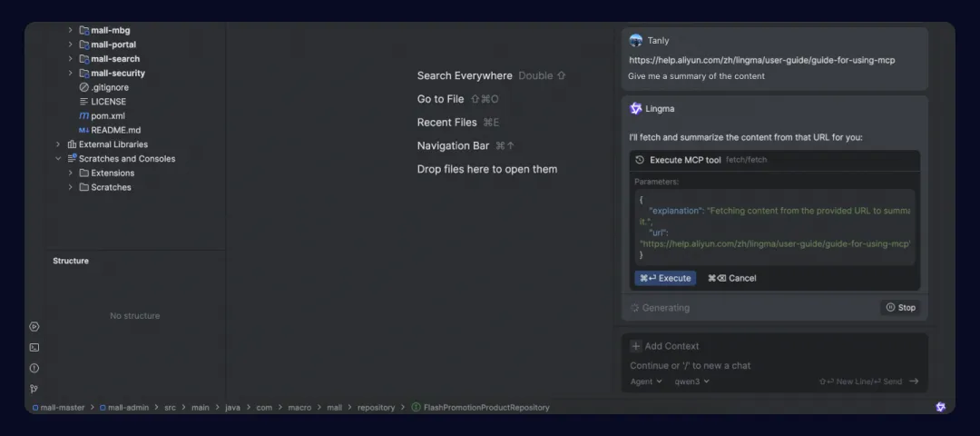Collapse Scratches and Consoles node

point(58,158)
